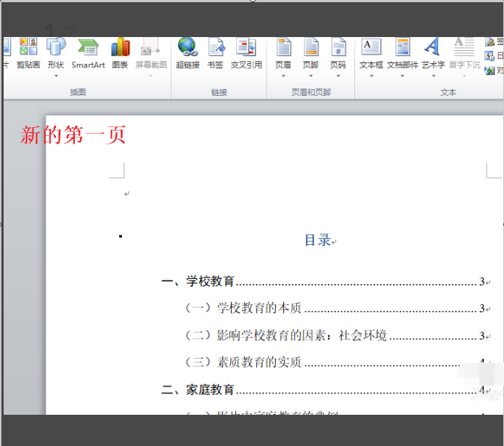The width and height of the screenshot is (504, 446).
Task: Expand the Screenshot dropdown arrow
Action: click(x=151, y=76)
